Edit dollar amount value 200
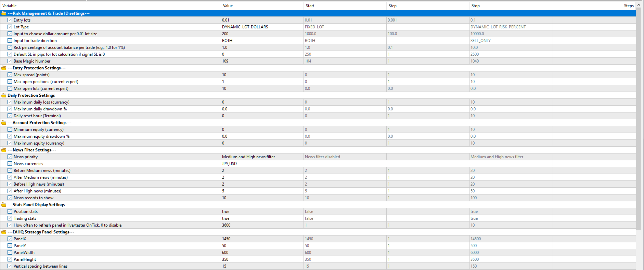 262,34
